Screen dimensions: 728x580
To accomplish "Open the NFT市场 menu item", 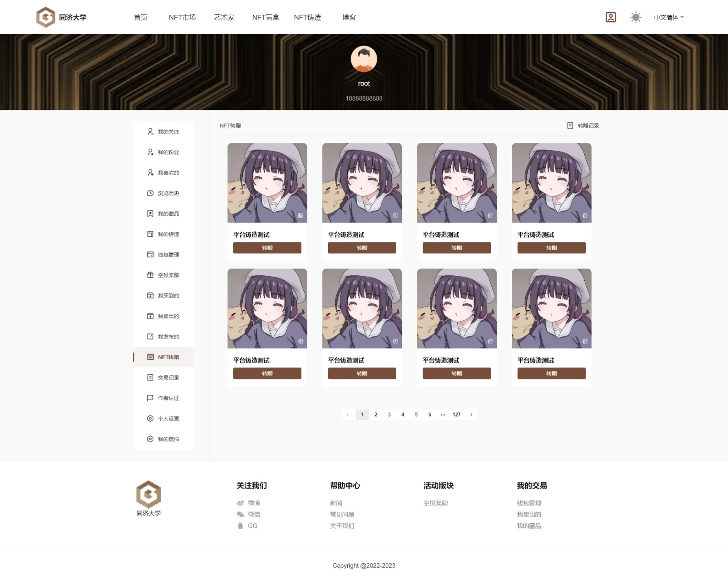I will (182, 17).
